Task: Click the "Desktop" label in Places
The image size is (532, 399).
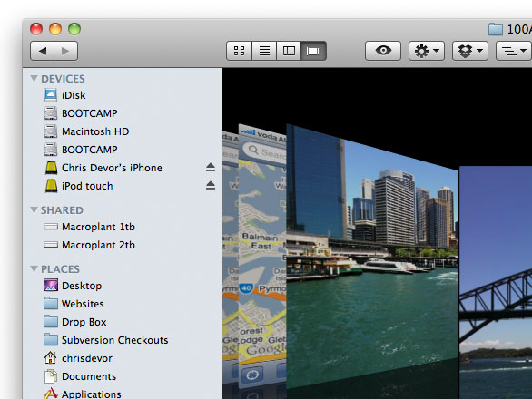Action: (82, 286)
